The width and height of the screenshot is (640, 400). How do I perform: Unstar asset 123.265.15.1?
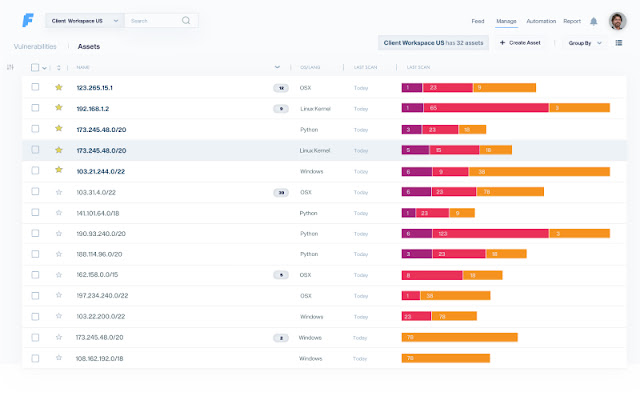coord(59,87)
